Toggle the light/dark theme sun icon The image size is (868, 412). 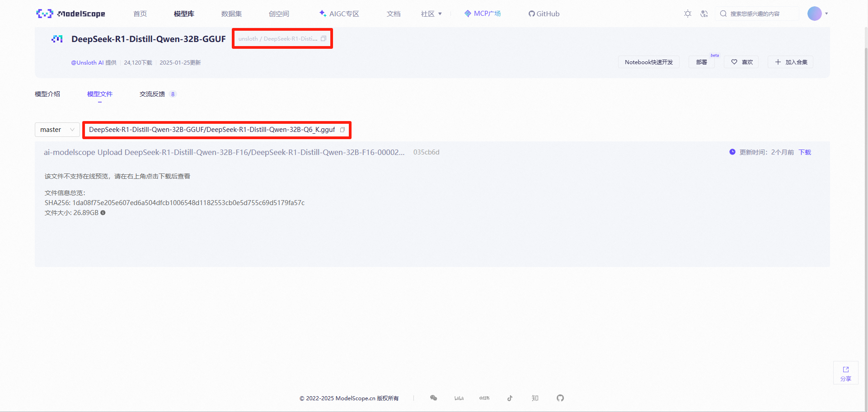687,14
